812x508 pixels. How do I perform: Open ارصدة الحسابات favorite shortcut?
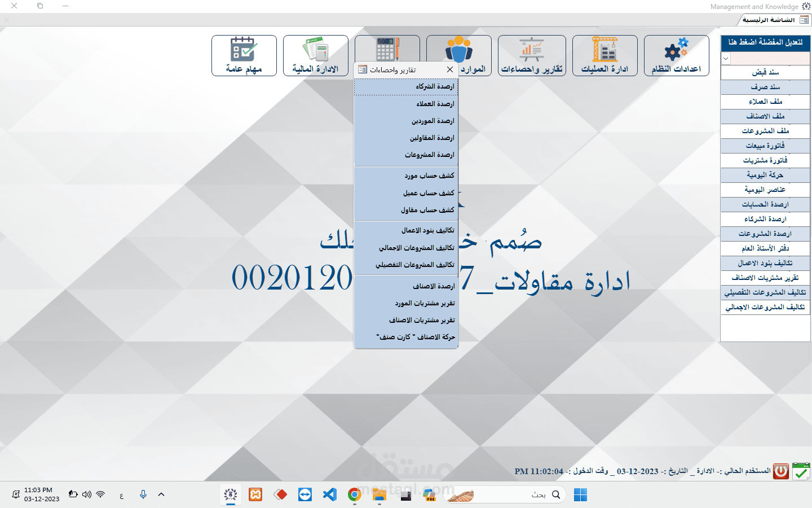tap(765, 204)
